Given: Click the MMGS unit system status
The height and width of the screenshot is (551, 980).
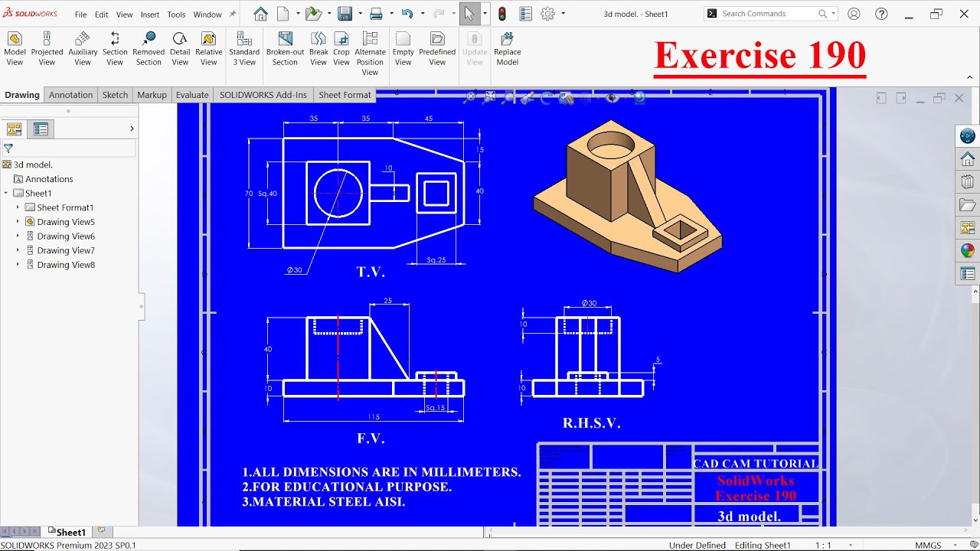Looking at the screenshot, I should click(x=928, y=545).
